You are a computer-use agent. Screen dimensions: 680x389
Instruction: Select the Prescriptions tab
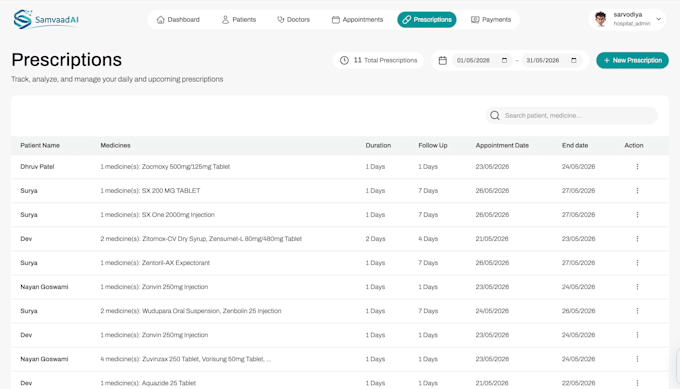click(x=427, y=20)
